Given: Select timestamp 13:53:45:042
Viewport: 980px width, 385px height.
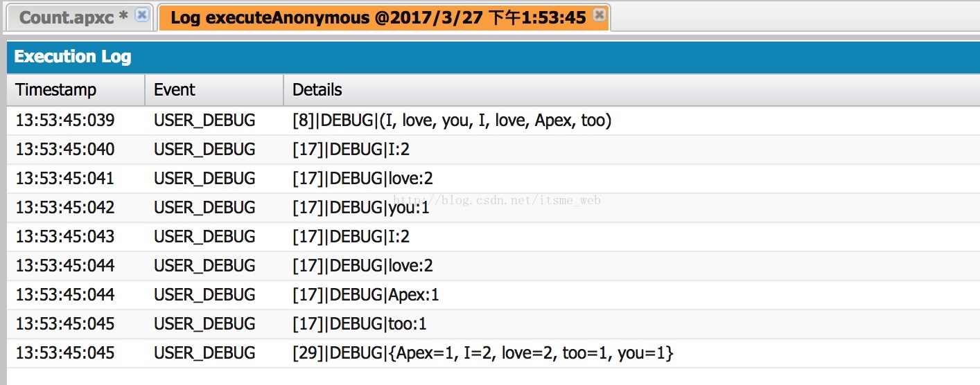Looking at the screenshot, I should point(65,208).
